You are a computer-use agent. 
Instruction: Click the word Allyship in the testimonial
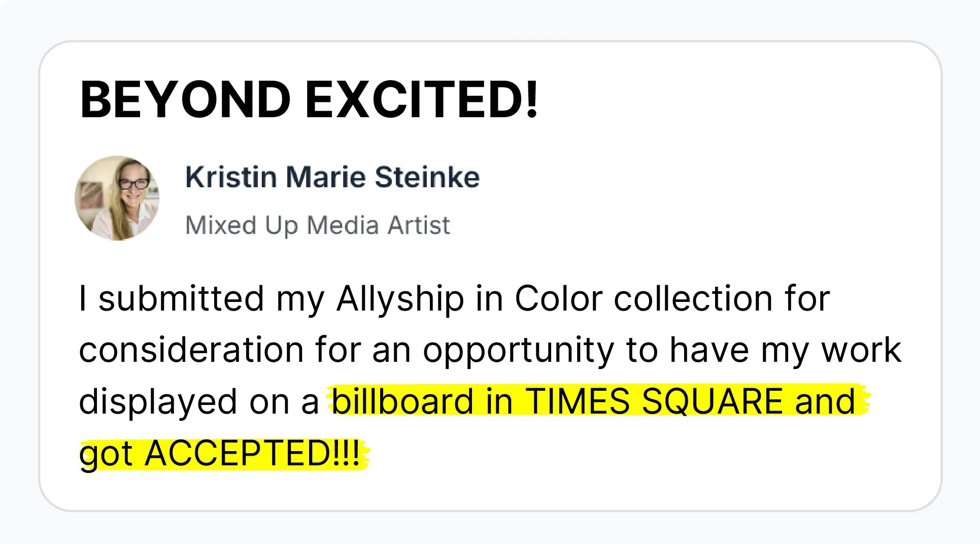[400, 299]
